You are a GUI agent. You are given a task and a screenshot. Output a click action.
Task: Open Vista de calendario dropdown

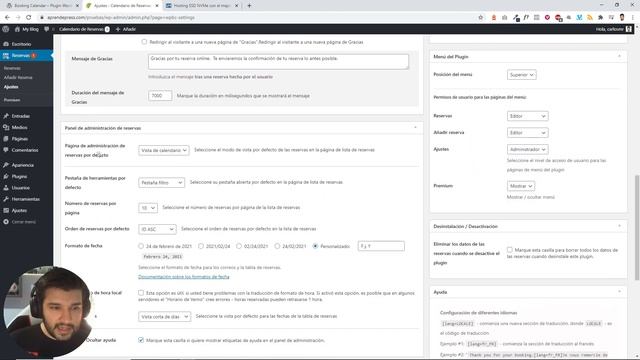point(164,150)
